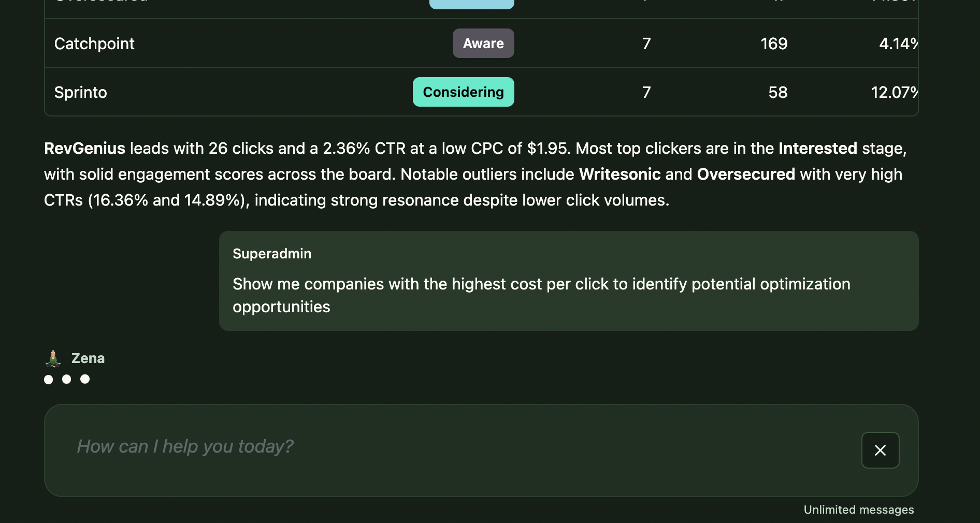Click the Aware stage badge for Catchpoint

[x=483, y=43]
